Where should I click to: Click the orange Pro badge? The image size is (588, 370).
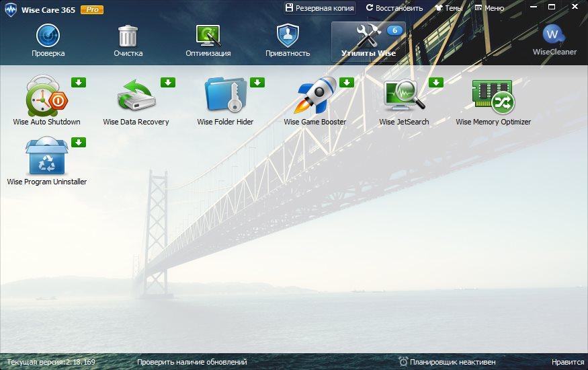[x=92, y=10]
